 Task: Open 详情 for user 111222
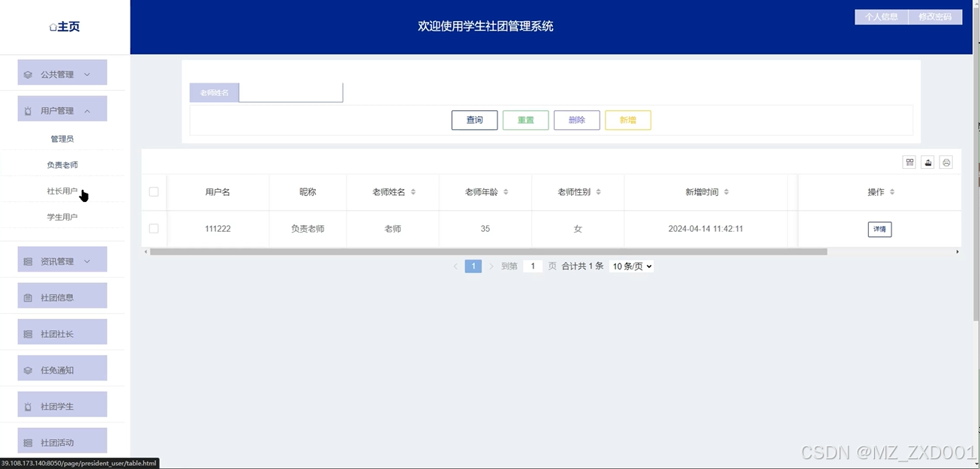[879, 229]
